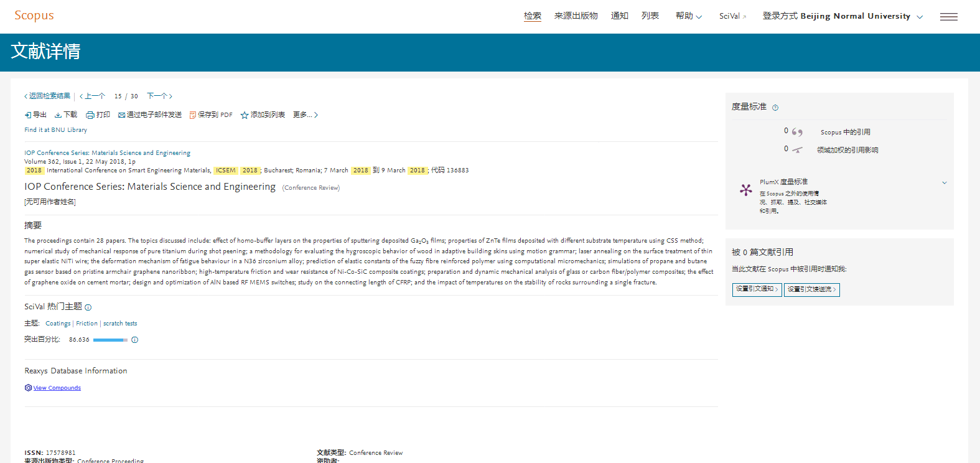Open SciVal external link

(733, 16)
